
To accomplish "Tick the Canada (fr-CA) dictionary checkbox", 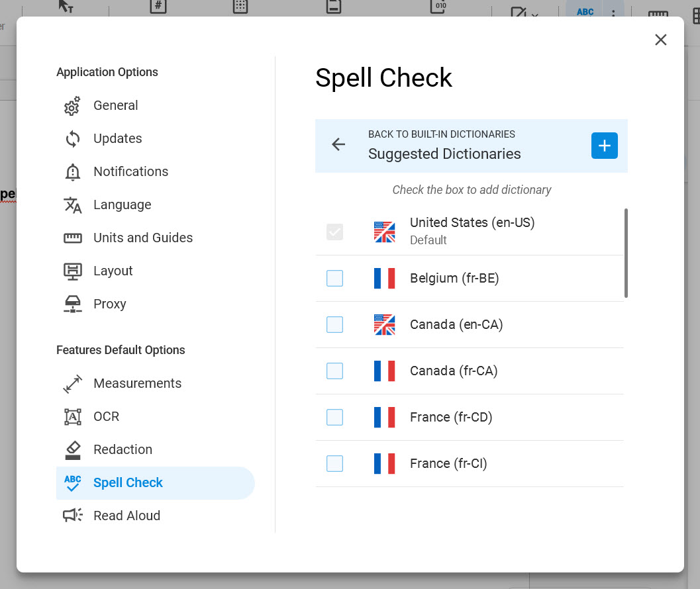I will 335,371.
